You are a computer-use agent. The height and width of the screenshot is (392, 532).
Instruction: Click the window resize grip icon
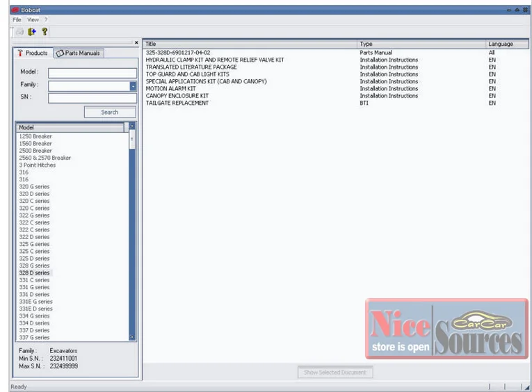pyautogui.click(x=526, y=387)
